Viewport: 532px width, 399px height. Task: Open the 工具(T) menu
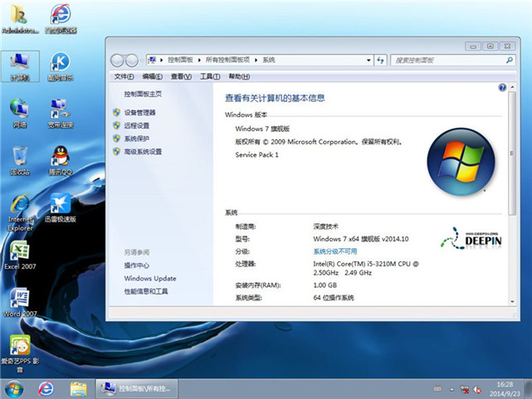[210, 76]
